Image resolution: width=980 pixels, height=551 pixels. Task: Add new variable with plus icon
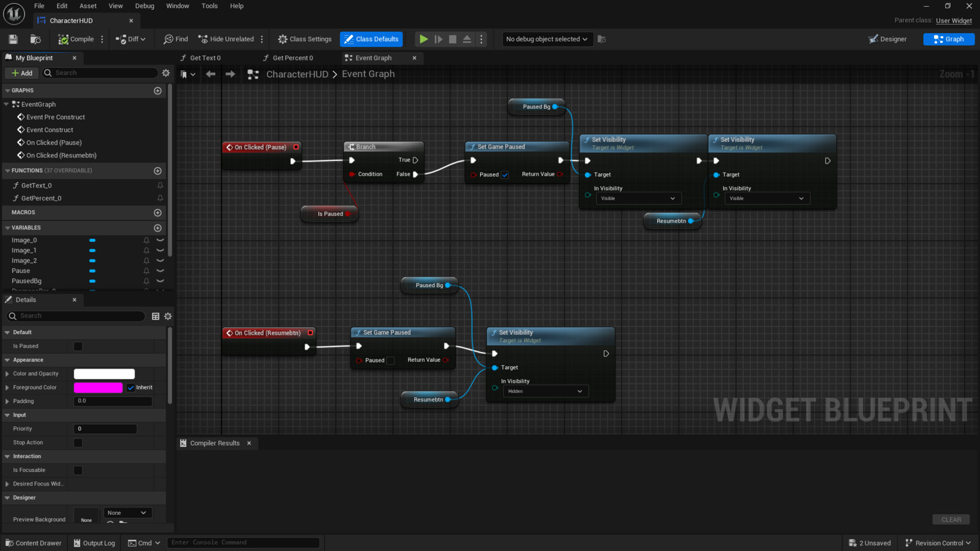157,228
